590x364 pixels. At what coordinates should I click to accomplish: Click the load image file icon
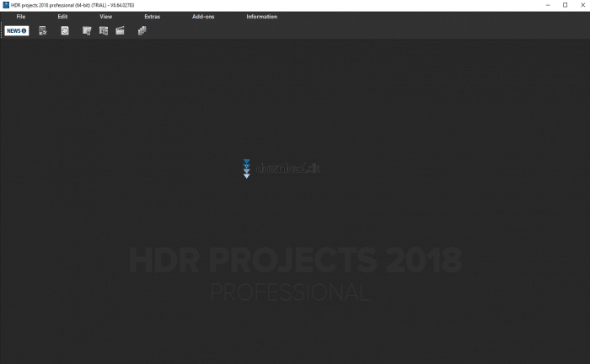[x=43, y=31]
